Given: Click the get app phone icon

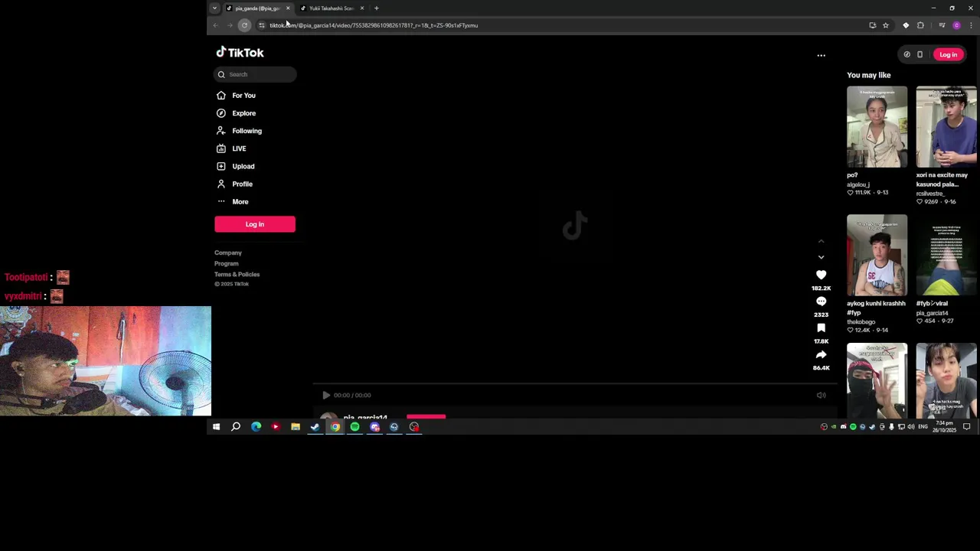Looking at the screenshot, I should click(x=920, y=54).
